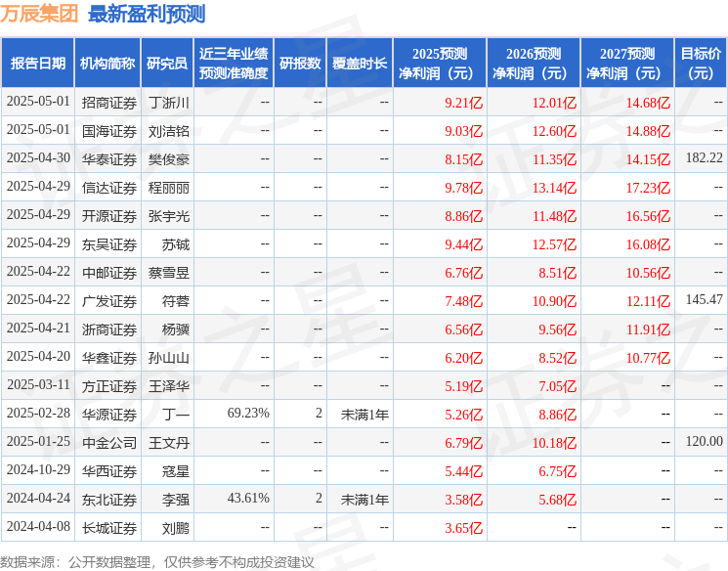Select the 机构简称 column header

coord(107,64)
